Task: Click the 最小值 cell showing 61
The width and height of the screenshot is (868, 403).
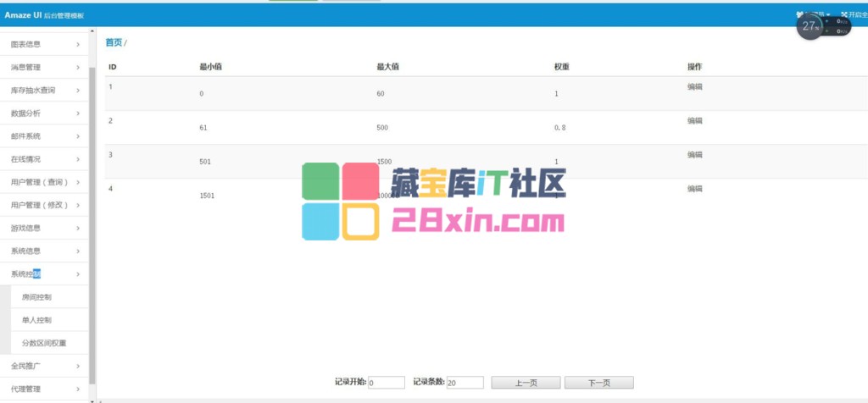Action: (203, 128)
